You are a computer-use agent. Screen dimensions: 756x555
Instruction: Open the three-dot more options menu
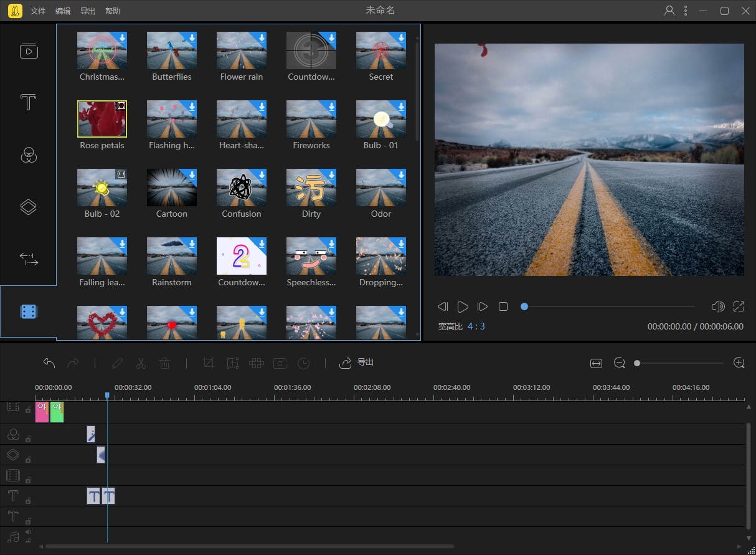click(686, 11)
